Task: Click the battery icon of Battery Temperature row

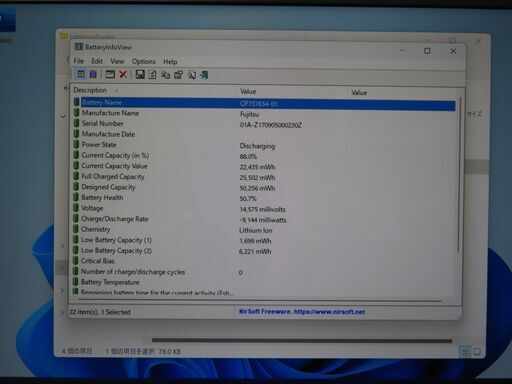Action: click(76, 282)
